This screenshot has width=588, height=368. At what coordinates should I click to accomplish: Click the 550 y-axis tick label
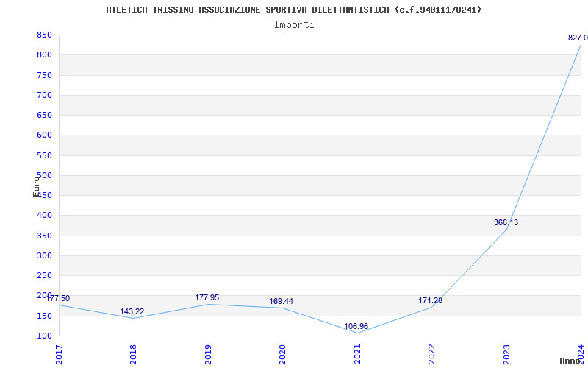coord(44,155)
